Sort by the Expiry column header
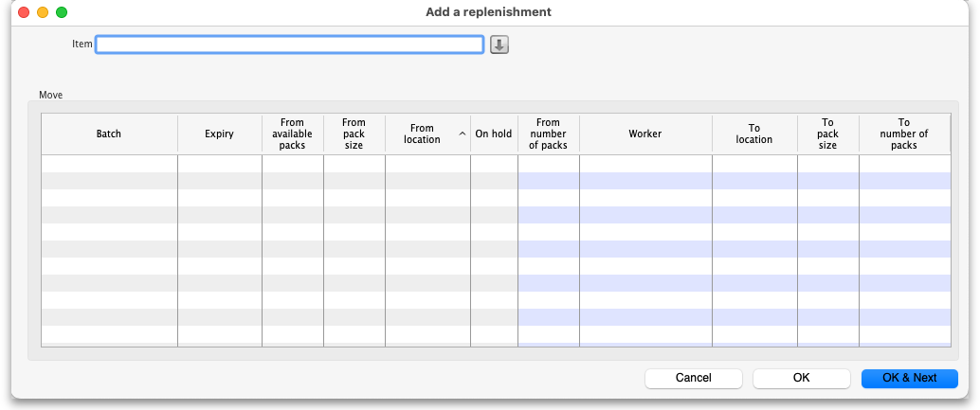This screenshot has width=980, height=410. [219, 134]
